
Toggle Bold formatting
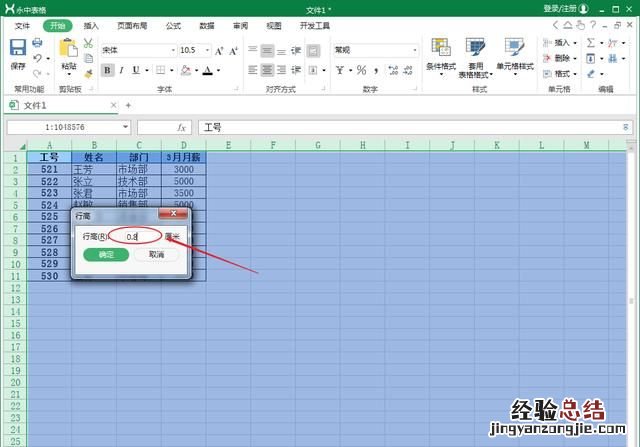(x=107, y=70)
